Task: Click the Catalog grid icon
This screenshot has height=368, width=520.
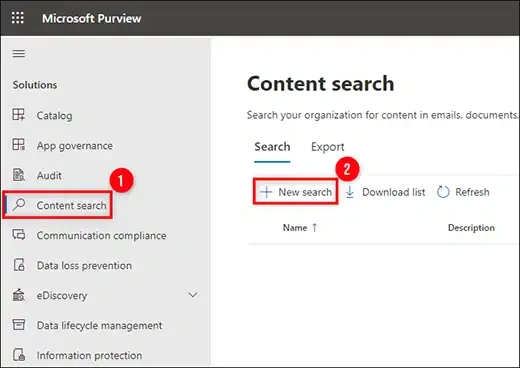Action: 19,115
